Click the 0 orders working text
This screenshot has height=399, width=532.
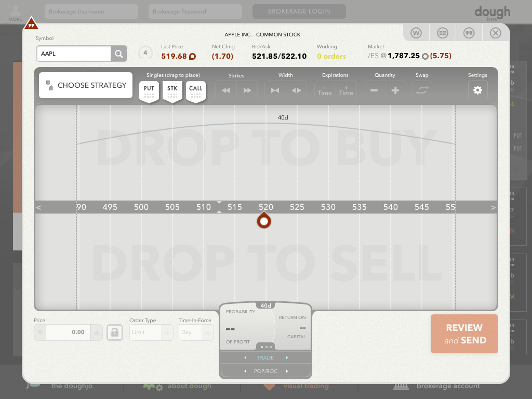(331, 56)
